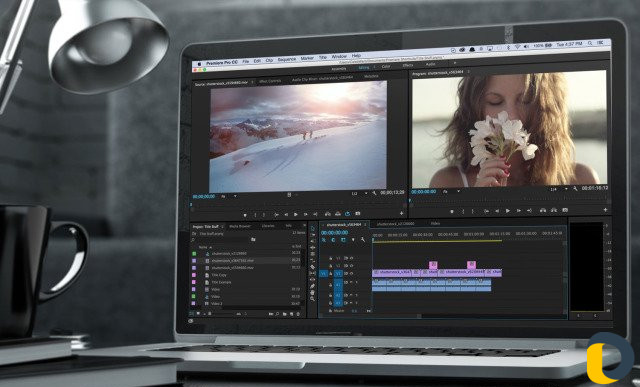The width and height of the screenshot is (640, 387).
Task: Toggle the snap magnet in timeline
Action: (333, 240)
